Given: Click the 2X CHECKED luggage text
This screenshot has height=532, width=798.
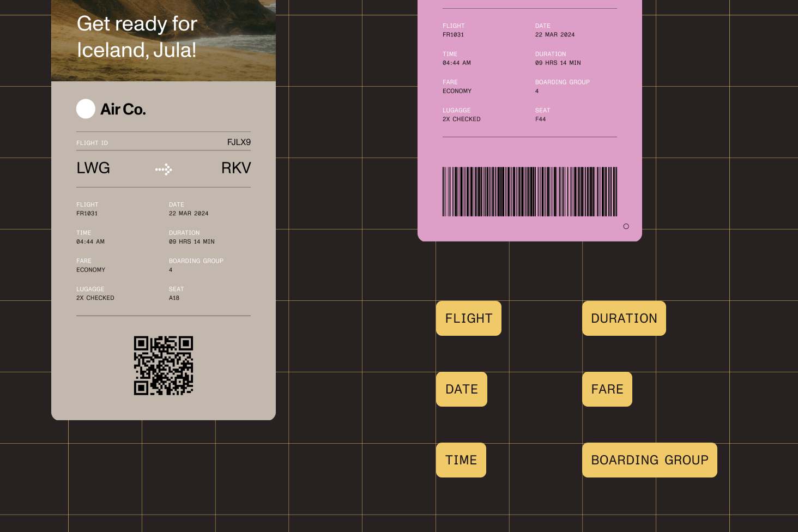Looking at the screenshot, I should click(95, 298).
